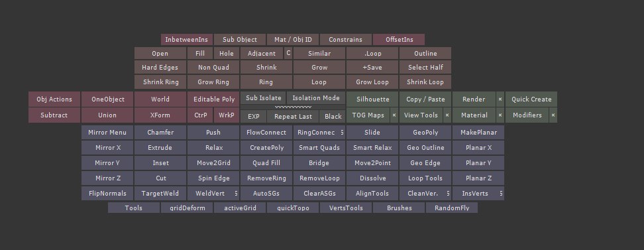Select Non Quad polygons

pyautogui.click(x=213, y=67)
